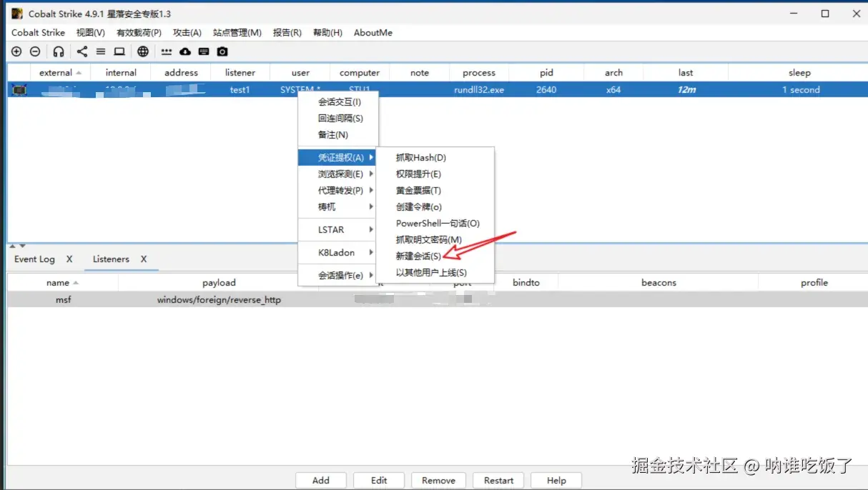
Task: Sort listeners by name column header
Action: point(62,283)
